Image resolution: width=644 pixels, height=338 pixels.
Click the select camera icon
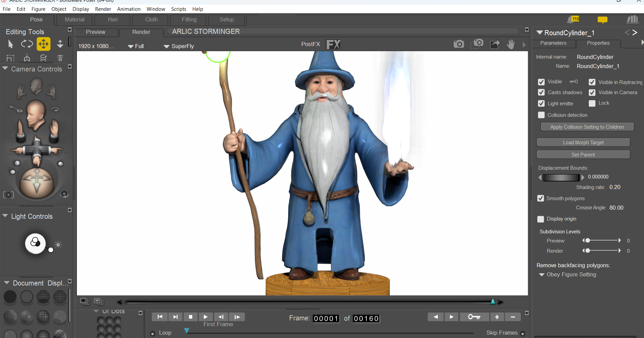pyautogui.click(x=8, y=195)
